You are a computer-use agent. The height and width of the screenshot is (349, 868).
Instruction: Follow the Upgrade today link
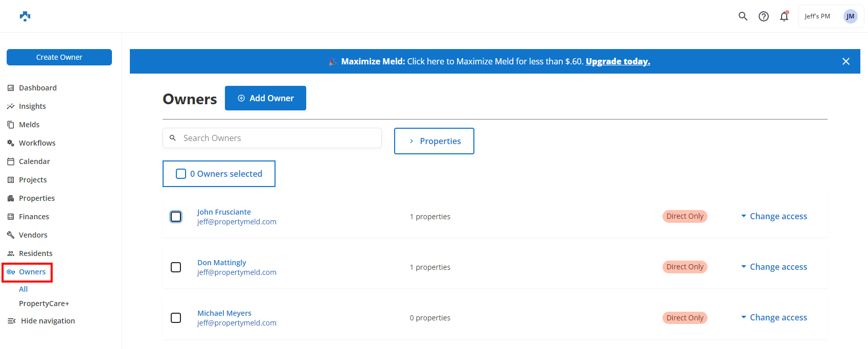618,61
